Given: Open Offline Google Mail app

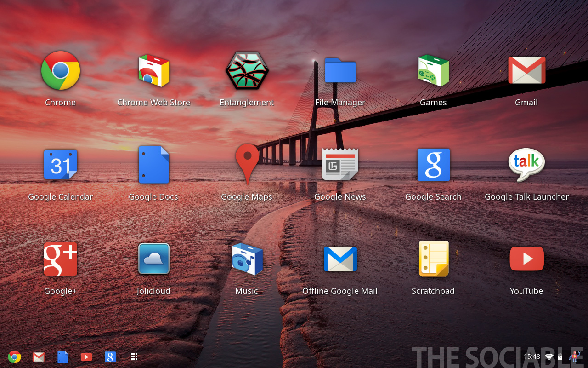Looking at the screenshot, I should (340, 259).
